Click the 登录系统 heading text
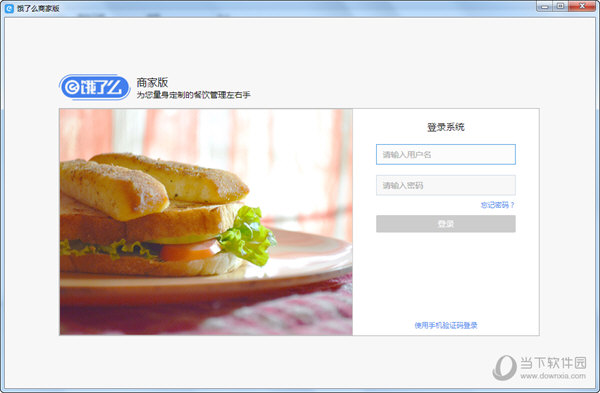 [446, 127]
